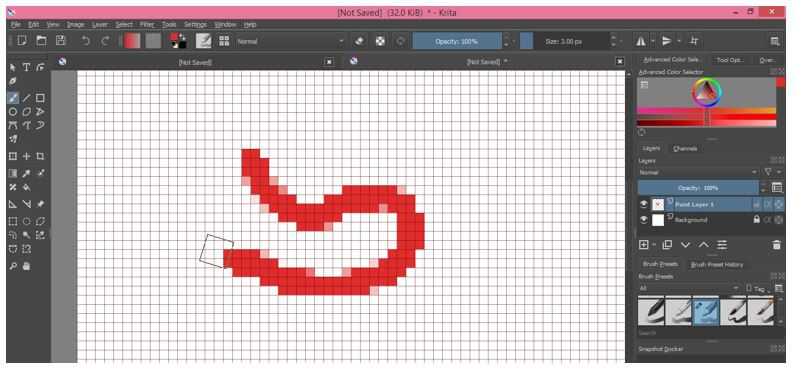Toggle alpha lock on Paint Layer 1

click(x=778, y=204)
